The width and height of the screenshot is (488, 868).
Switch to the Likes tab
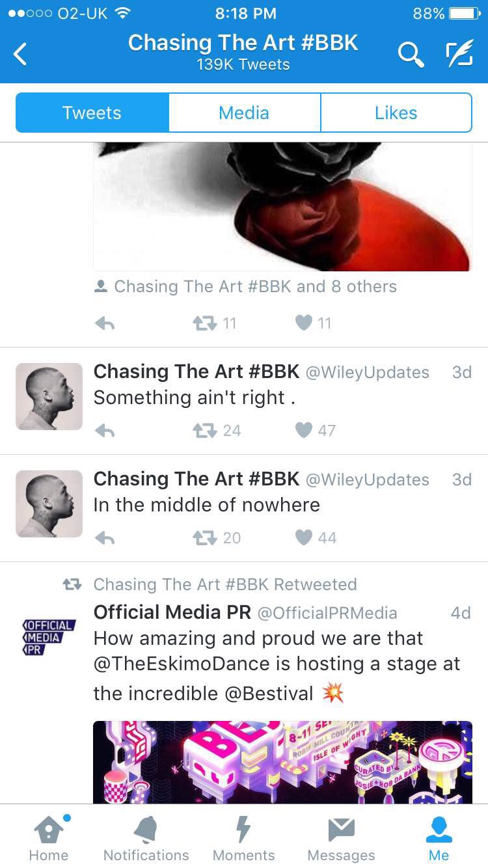(x=396, y=113)
